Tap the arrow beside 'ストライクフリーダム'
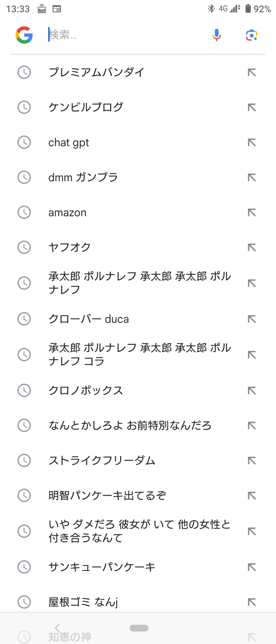276x644 pixels. [x=252, y=461]
